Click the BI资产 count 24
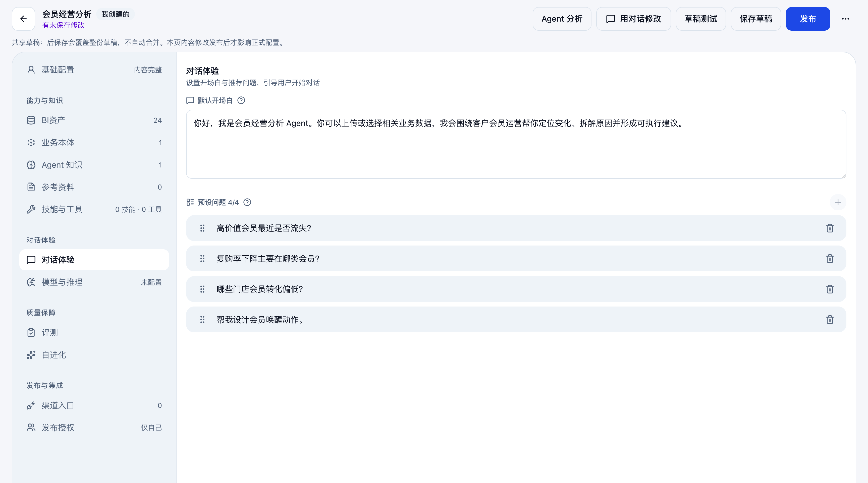Viewport: 868px width, 483px height. pyautogui.click(x=158, y=120)
